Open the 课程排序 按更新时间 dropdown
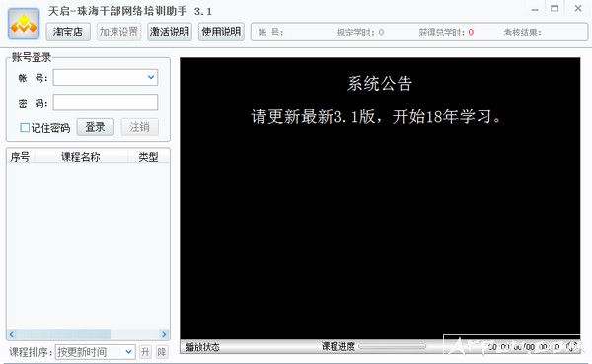592x364 pixels. (95, 352)
